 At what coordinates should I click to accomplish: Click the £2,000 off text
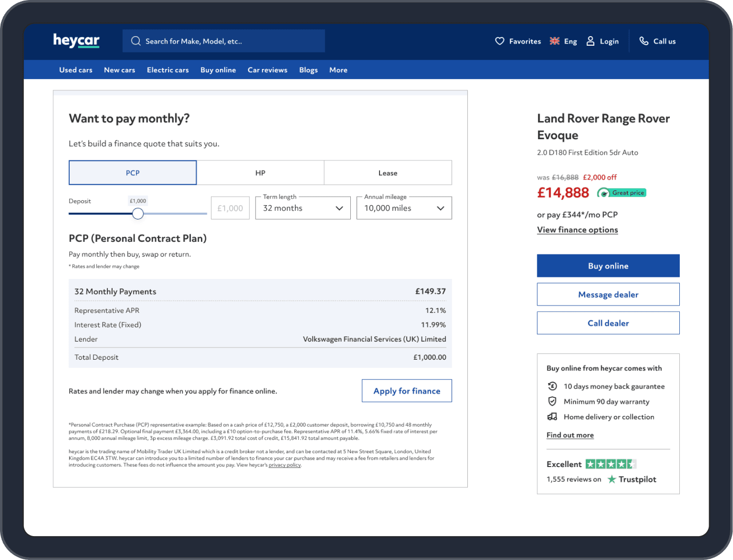[x=600, y=177]
